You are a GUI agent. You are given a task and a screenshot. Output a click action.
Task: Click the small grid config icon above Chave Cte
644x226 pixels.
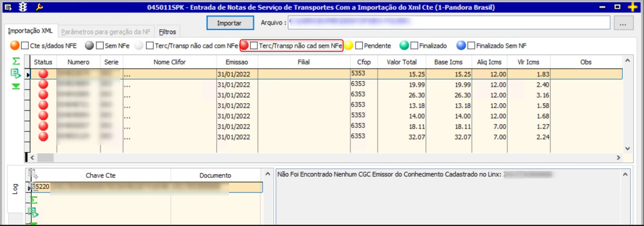tap(33, 174)
